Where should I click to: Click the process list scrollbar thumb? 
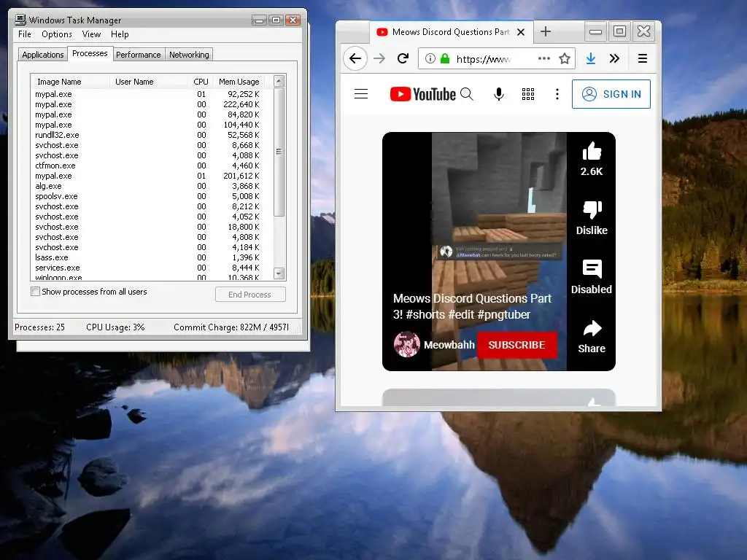pyautogui.click(x=279, y=152)
